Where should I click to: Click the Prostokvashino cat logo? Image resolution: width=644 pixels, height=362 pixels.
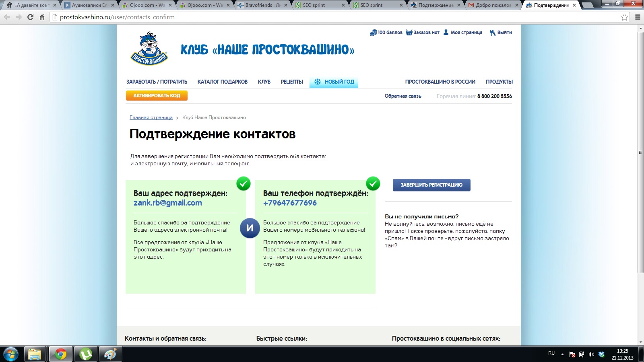[x=149, y=49]
